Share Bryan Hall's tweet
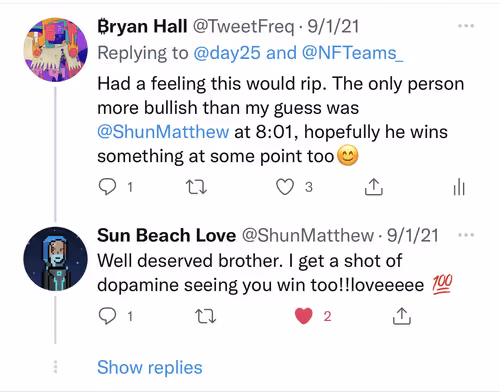The height and width of the screenshot is (392, 500). (x=374, y=187)
